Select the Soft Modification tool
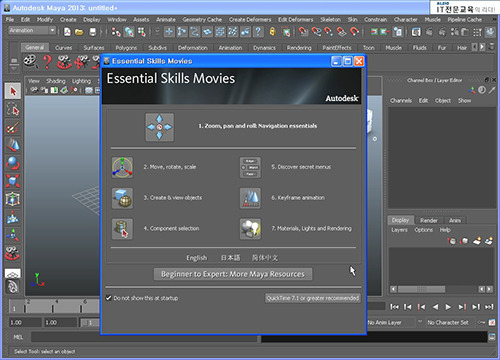This screenshot has height=360, width=500. (x=13, y=217)
